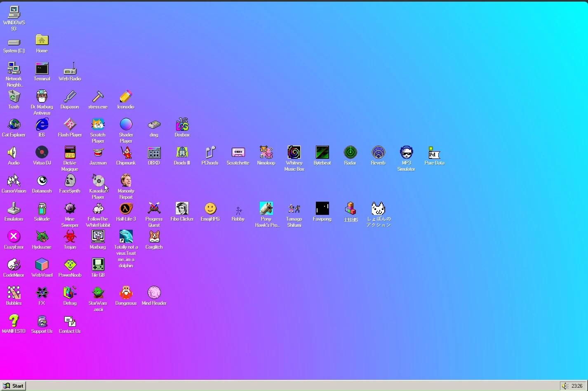Open MANIFESTO question mark icon
The width and height of the screenshot is (588, 391).
point(14,321)
